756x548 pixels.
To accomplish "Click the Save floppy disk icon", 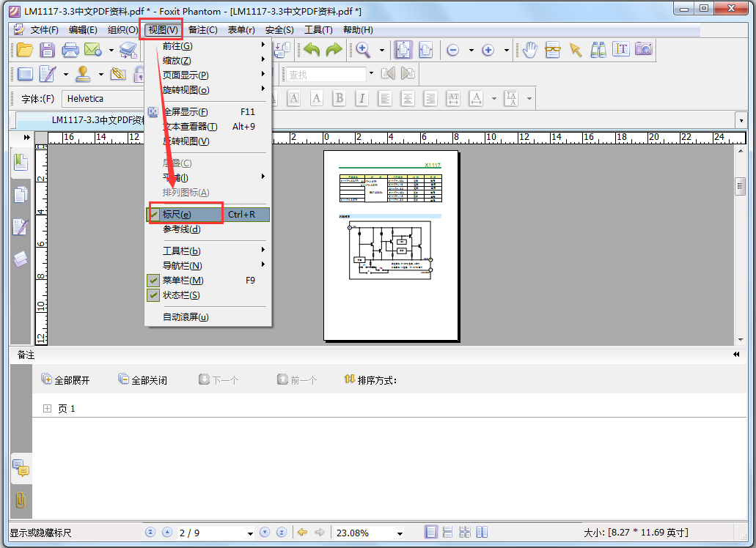I will pyautogui.click(x=48, y=50).
